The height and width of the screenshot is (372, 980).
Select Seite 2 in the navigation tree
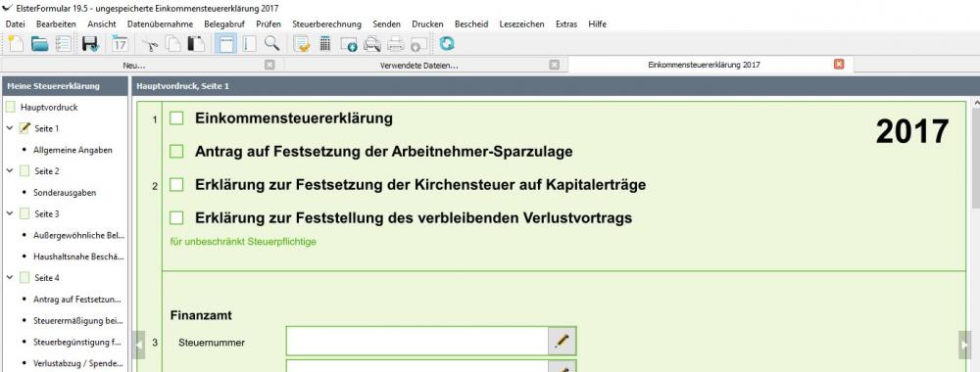click(47, 171)
